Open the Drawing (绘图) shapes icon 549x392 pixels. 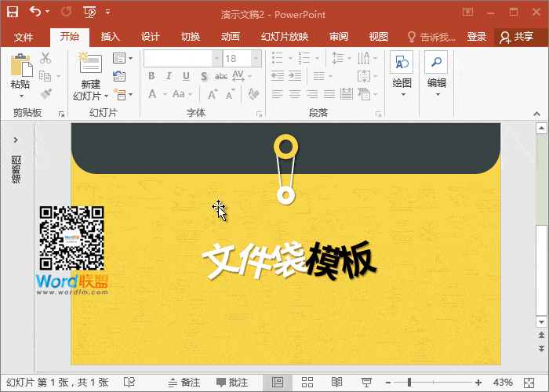tap(402, 63)
